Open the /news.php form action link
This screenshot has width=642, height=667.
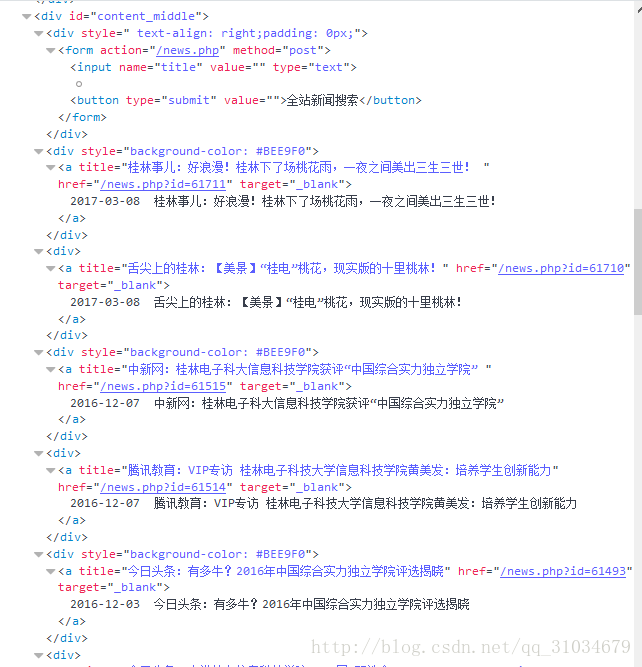(x=188, y=50)
